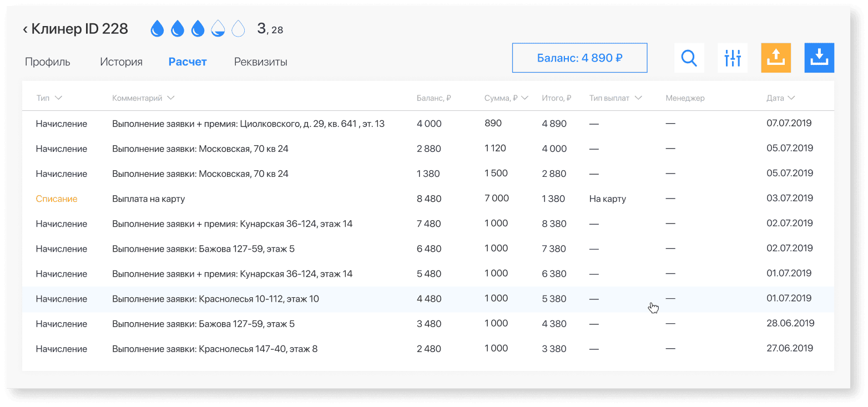Screen dimensions: 868x407
Task: Click the empty fifth water drop icon
Action: coord(238,29)
